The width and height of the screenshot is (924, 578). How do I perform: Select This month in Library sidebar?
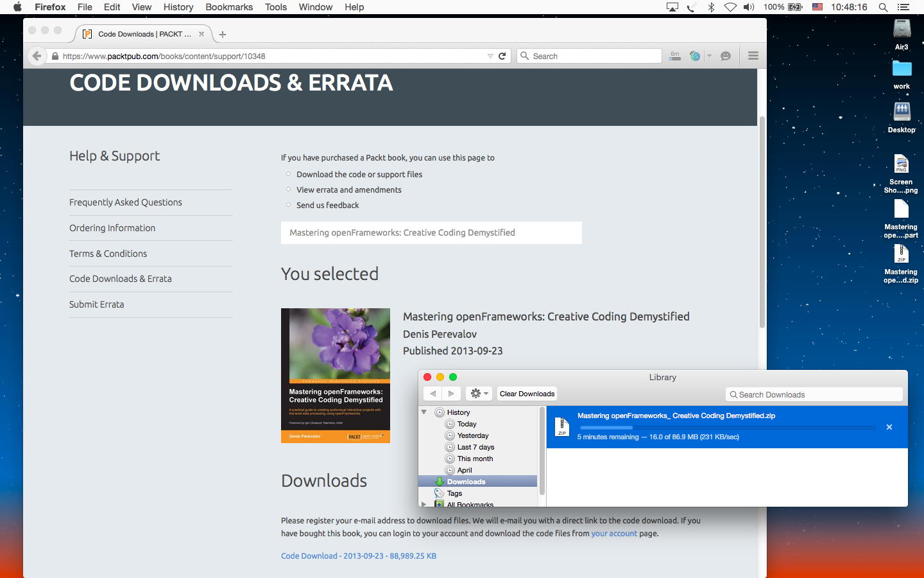pyautogui.click(x=475, y=459)
